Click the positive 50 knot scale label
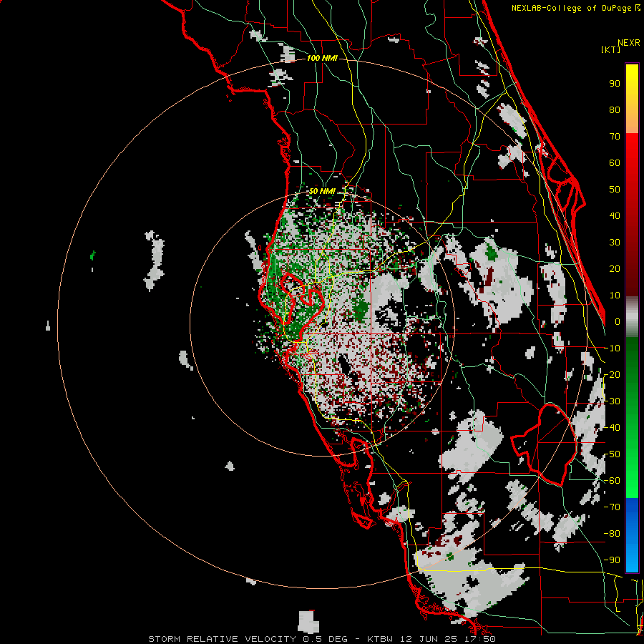This screenshot has width=644, height=644. [615, 190]
